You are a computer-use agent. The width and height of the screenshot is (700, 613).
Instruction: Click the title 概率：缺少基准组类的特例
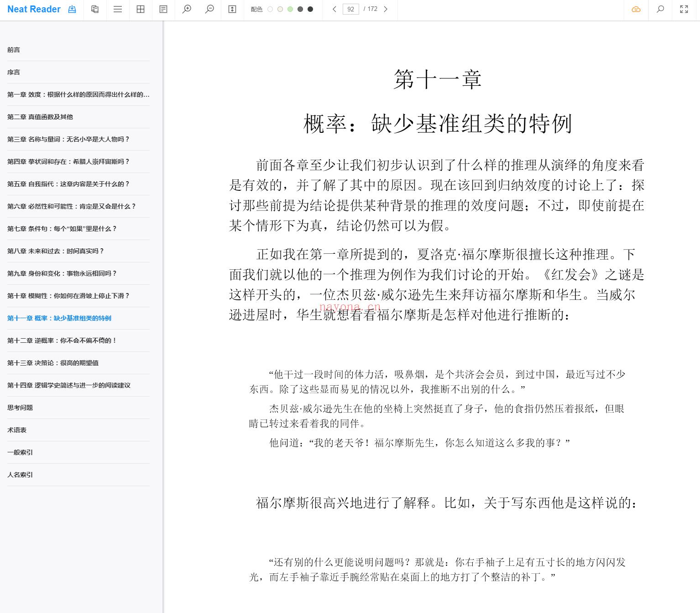(438, 124)
